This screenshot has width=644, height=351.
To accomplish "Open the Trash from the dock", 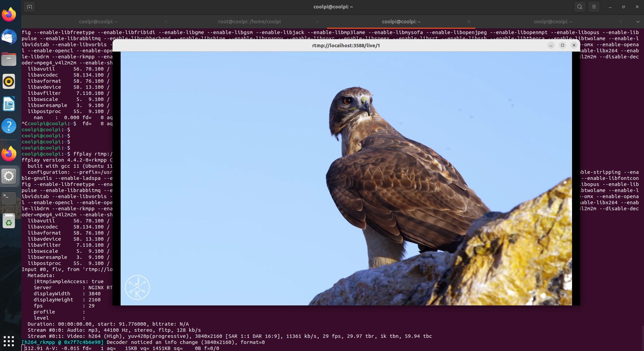I will click(9, 221).
